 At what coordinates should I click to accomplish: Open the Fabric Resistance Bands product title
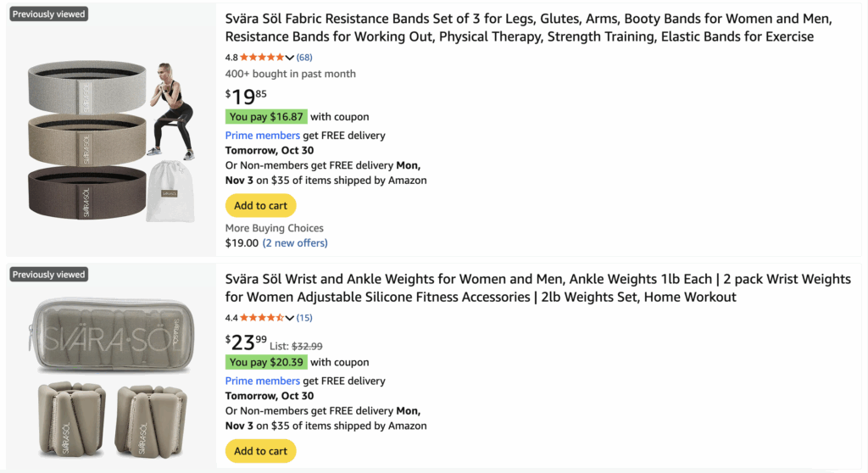[529, 27]
